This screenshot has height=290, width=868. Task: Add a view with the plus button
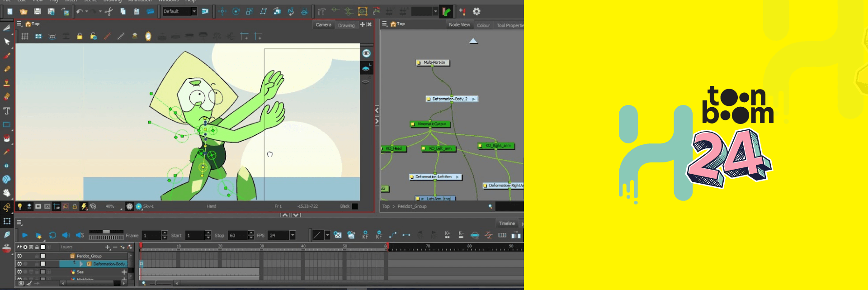(x=363, y=24)
